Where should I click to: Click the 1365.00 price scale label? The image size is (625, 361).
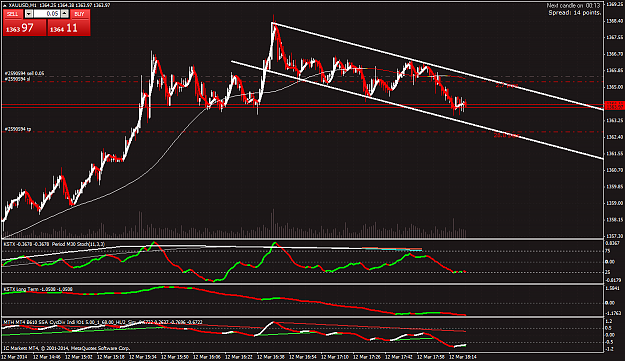(614, 87)
